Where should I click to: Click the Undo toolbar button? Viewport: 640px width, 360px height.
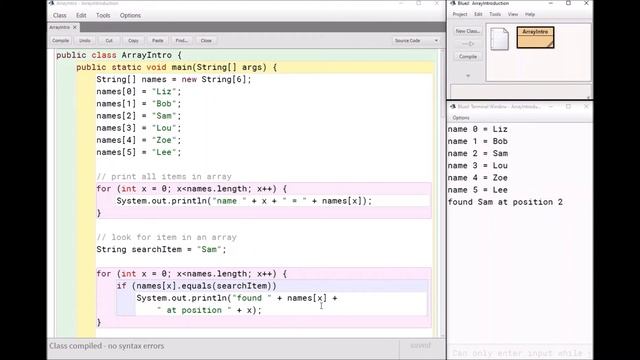(x=84, y=41)
